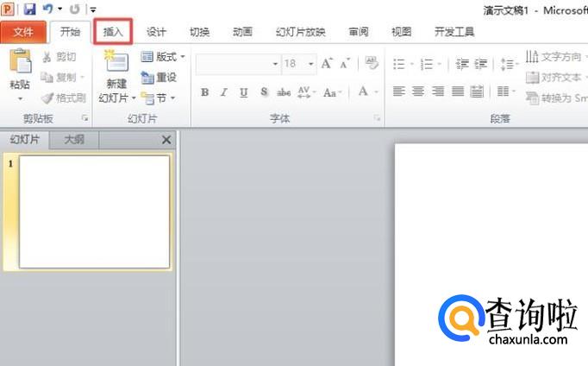Open the Change Case Aa menu
Image resolution: width=588 pixels, height=366 pixels.
(x=332, y=92)
